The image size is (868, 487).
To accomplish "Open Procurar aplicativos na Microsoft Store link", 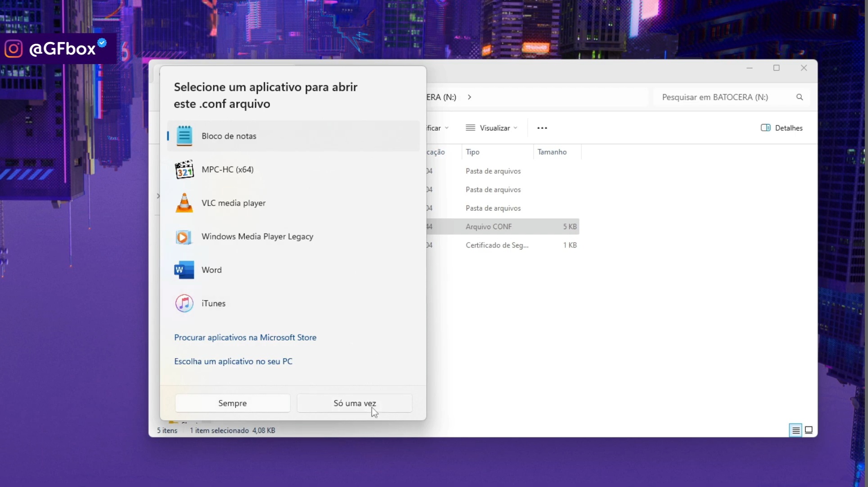I will click(245, 337).
